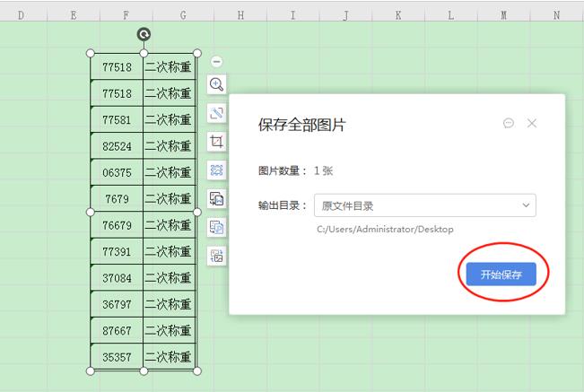Viewport: 584px width, 392px height.
Task: Select column L header
Action: click(450, 15)
